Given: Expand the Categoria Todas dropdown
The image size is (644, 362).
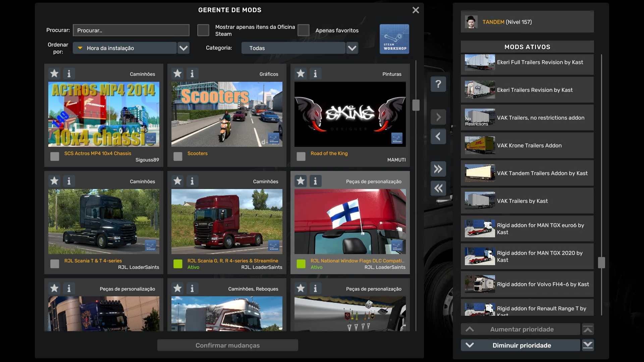Looking at the screenshot, I should pos(352,48).
